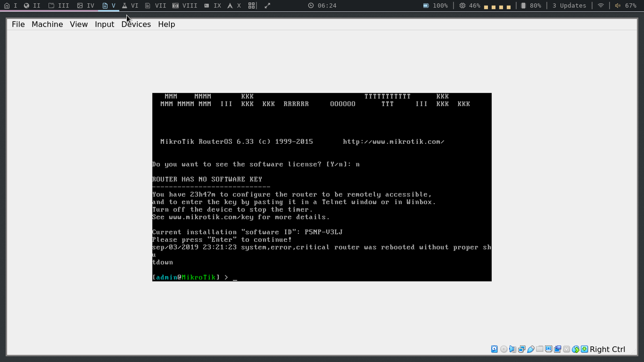The width and height of the screenshot is (644, 362).
Task: Open the Devices menu
Action: tap(136, 24)
